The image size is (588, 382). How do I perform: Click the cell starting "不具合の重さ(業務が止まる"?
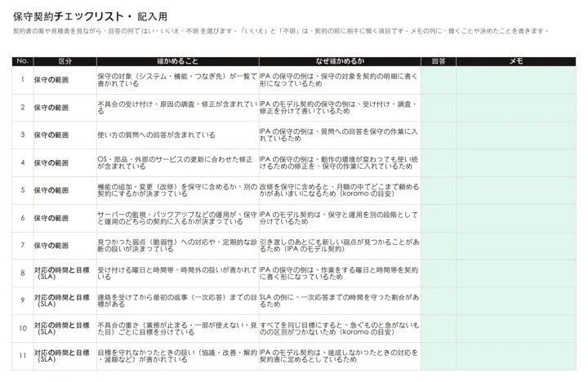pos(177,328)
